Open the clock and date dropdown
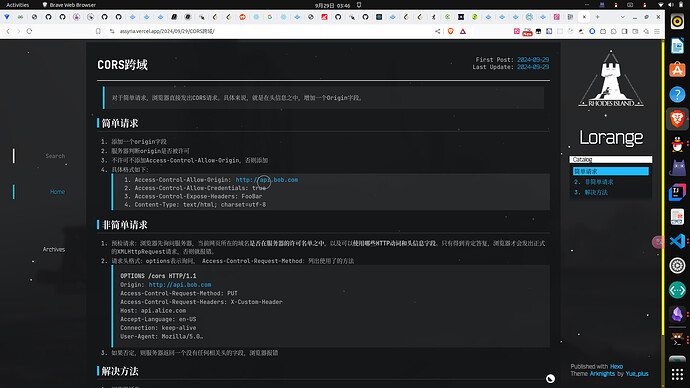 (333, 5)
